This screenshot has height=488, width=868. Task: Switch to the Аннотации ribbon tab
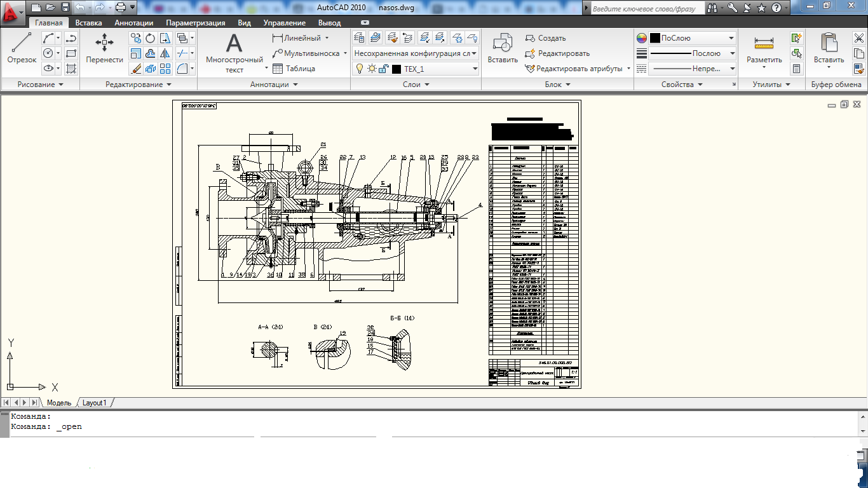tap(134, 23)
